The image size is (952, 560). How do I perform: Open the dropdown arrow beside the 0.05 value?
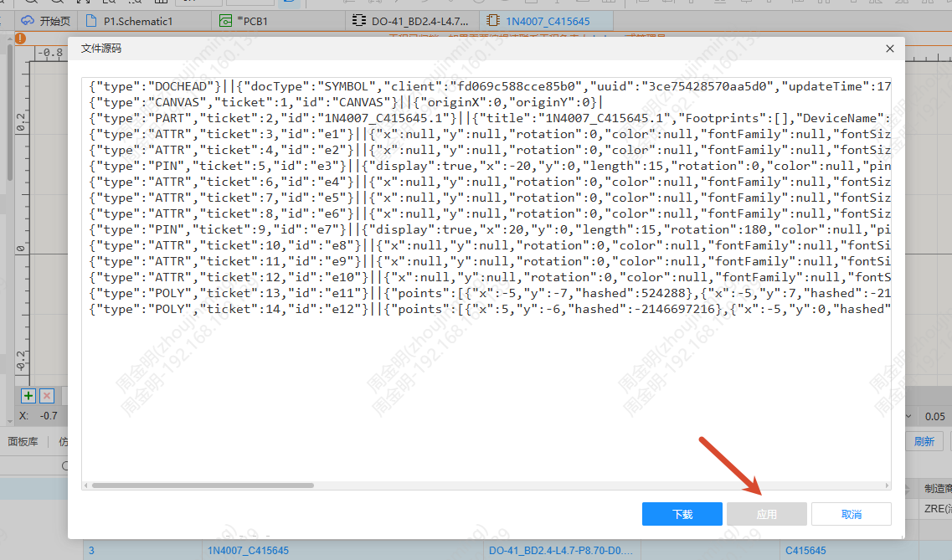pyautogui.click(x=909, y=416)
